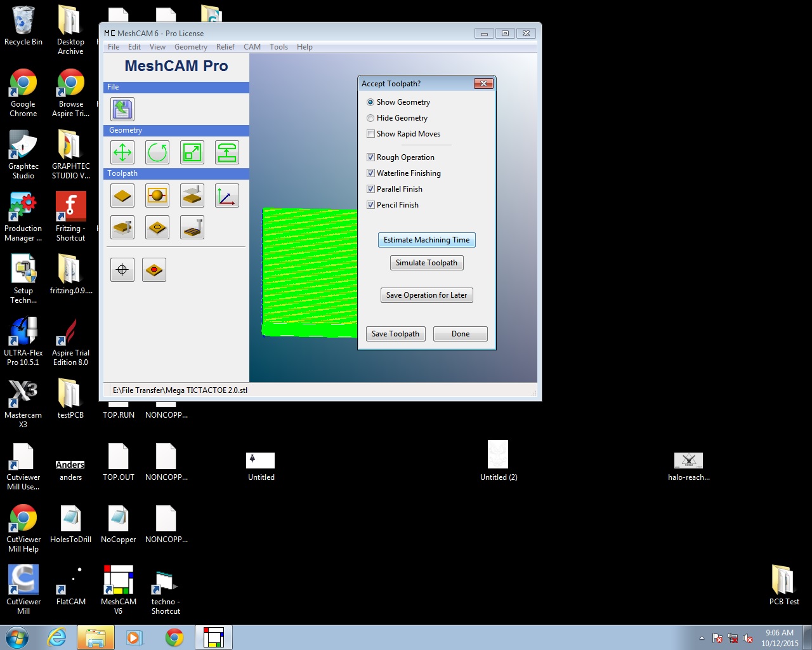Select the Hide Geometry radio button
Viewport: 812px width, 650px height.
[370, 118]
